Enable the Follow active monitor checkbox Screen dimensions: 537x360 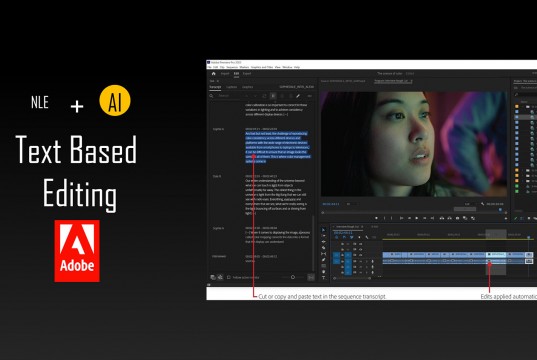point(228,277)
